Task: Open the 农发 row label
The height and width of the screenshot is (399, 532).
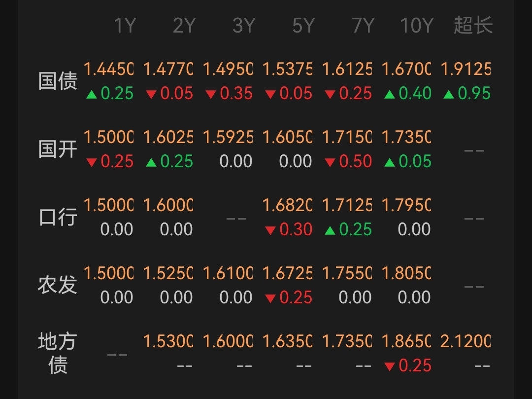Action: (x=58, y=285)
